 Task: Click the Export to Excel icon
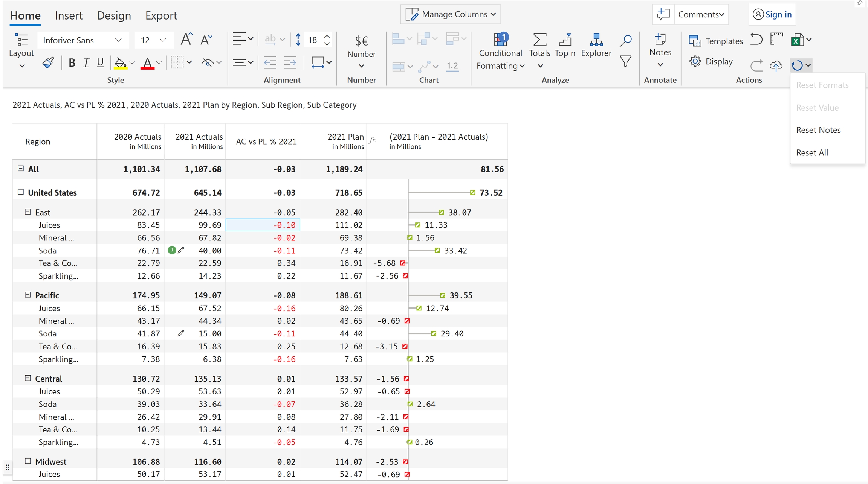point(797,40)
